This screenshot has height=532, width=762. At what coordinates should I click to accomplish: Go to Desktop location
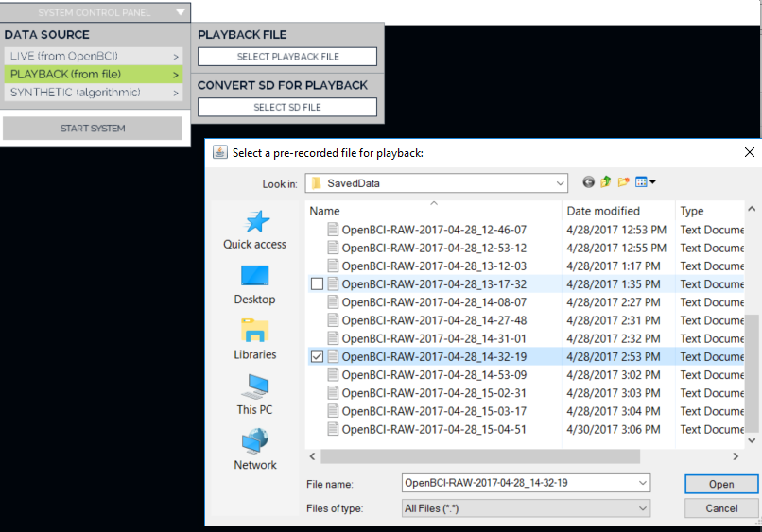pyautogui.click(x=254, y=284)
